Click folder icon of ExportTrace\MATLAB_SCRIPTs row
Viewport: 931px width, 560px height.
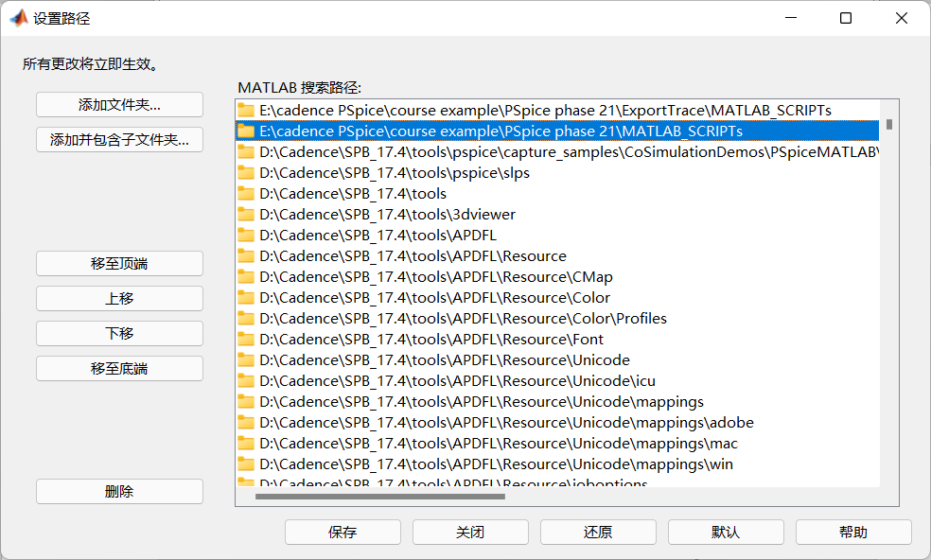coord(246,110)
